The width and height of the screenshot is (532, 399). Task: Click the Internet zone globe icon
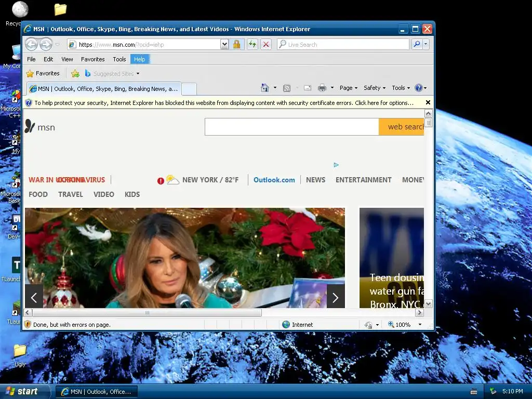(286, 325)
